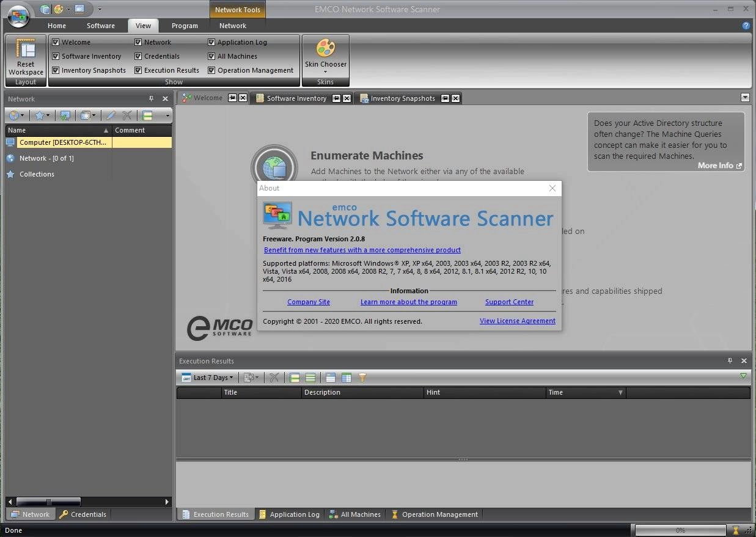This screenshot has width=756, height=537.
Task: Switch to the All Machines bottom tab
Action: (x=354, y=514)
